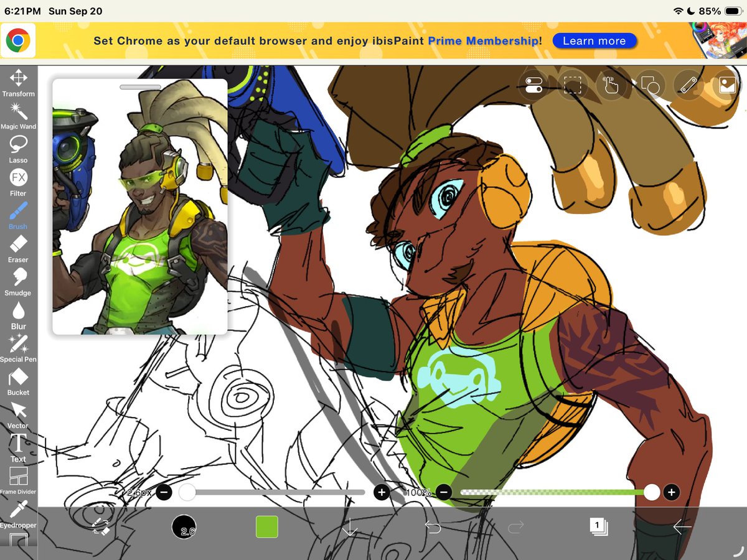This screenshot has width=747, height=560.
Task: Decrease opacity with the minus button
Action: (x=443, y=493)
